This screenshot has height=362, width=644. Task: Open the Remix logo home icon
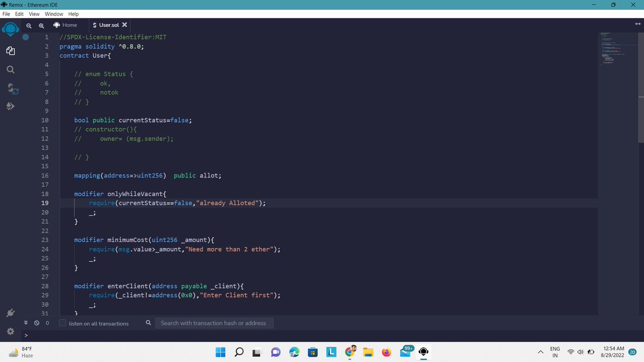[x=11, y=29]
